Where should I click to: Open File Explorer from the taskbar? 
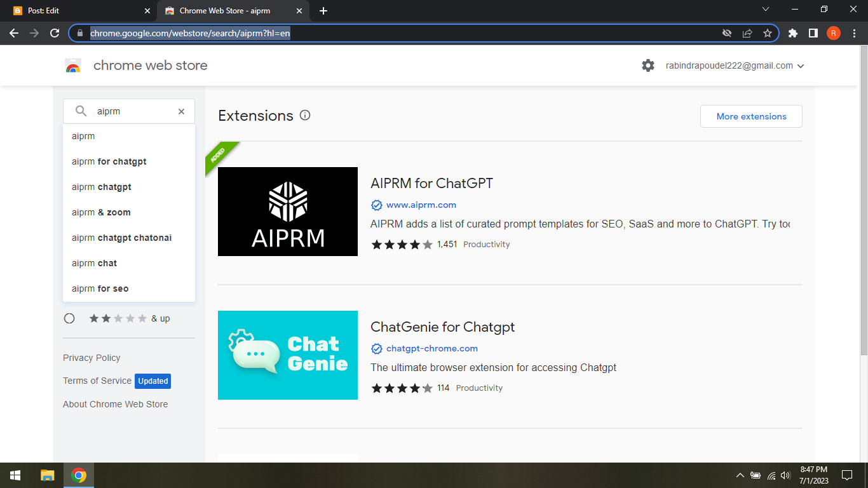(48, 475)
